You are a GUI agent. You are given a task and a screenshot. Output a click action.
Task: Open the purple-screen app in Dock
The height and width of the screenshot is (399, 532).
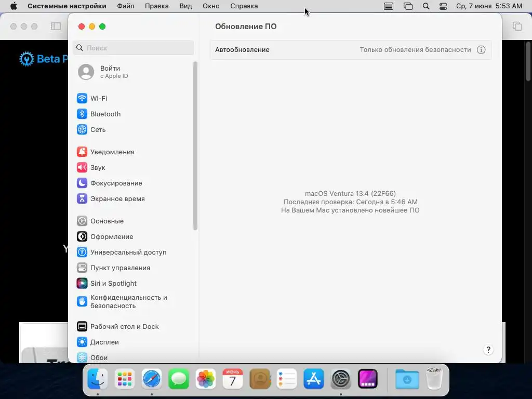tap(368, 379)
